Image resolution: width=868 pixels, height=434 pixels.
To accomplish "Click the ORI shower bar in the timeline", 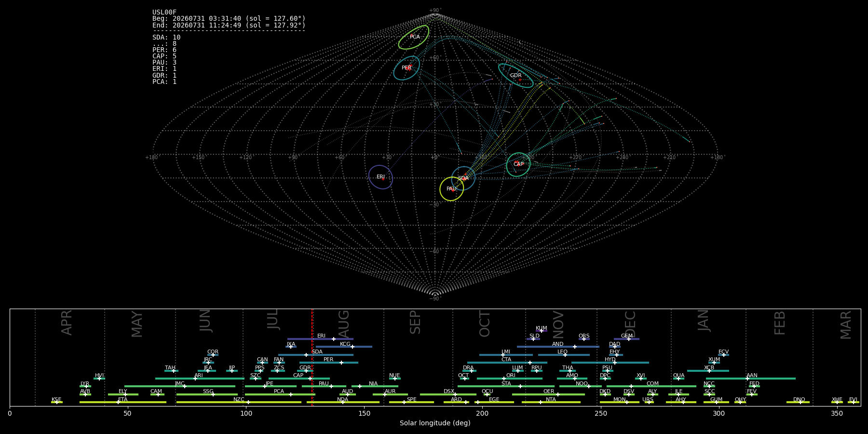I will tap(510, 379).
